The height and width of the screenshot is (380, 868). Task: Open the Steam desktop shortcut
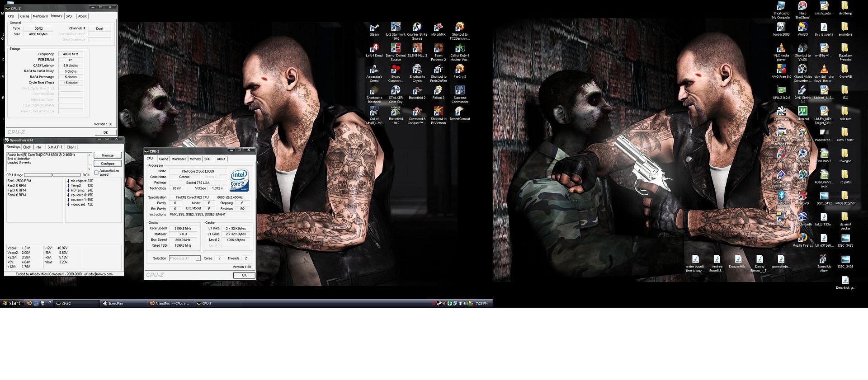pos(374,28)
